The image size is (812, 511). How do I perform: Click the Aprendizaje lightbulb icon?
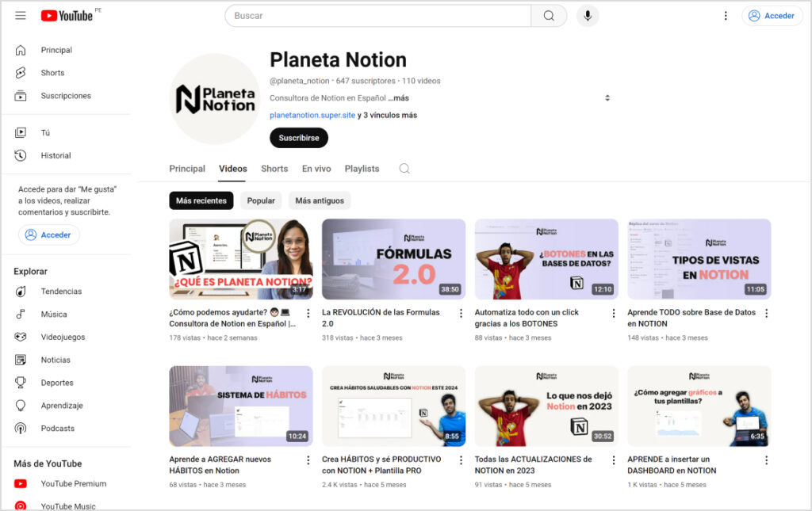pos(20,405)
